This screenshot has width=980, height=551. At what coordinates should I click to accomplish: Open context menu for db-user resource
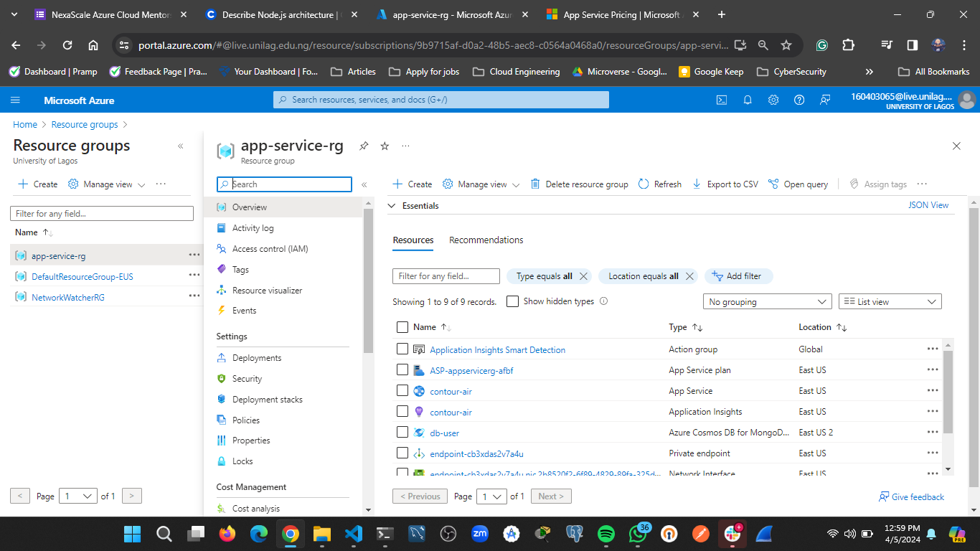point(933,432)
